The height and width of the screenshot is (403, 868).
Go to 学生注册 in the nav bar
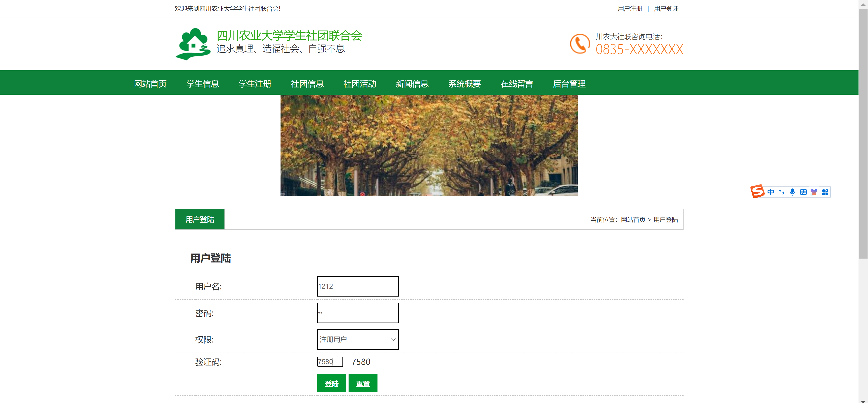[255, 84]
